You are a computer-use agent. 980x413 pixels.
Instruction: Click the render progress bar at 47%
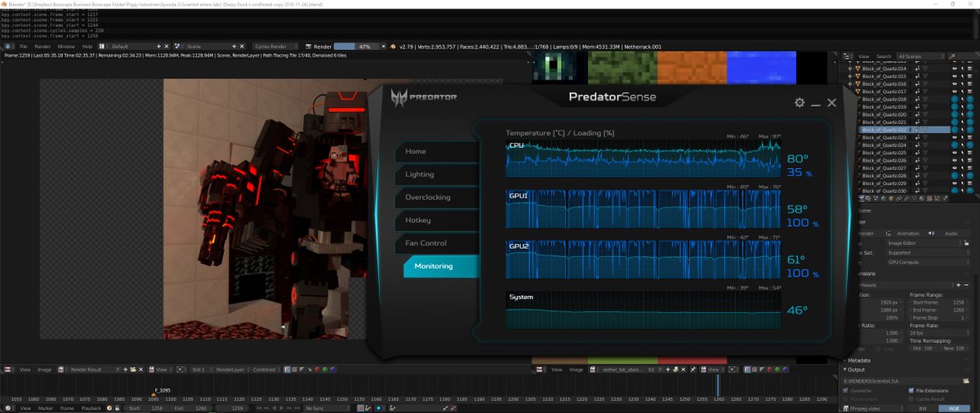tap(355, 47)
